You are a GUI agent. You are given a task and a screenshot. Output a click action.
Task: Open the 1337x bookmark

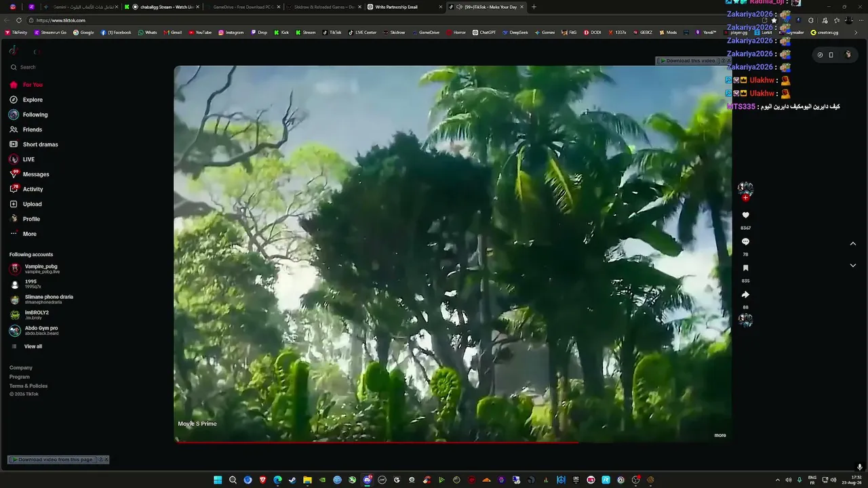tap(617, 33)
